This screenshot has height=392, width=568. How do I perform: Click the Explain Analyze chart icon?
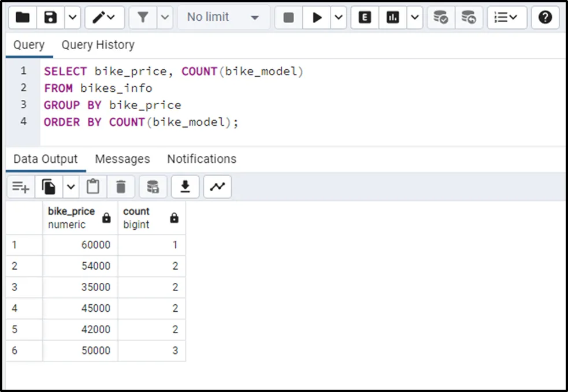(x=393, y=17)
